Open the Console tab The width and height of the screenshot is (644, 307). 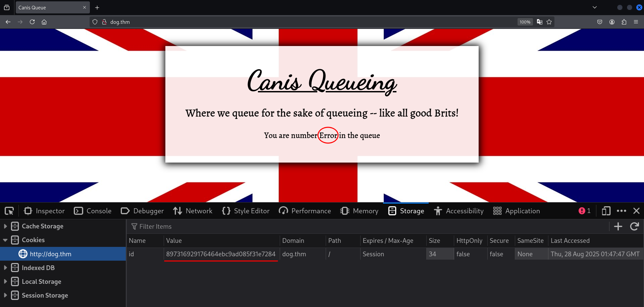pyautogui.click(x=93, y=211)
